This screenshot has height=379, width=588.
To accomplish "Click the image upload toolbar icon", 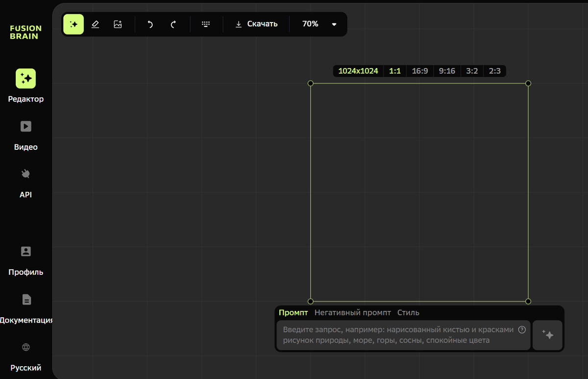I will tap(118, 24).
